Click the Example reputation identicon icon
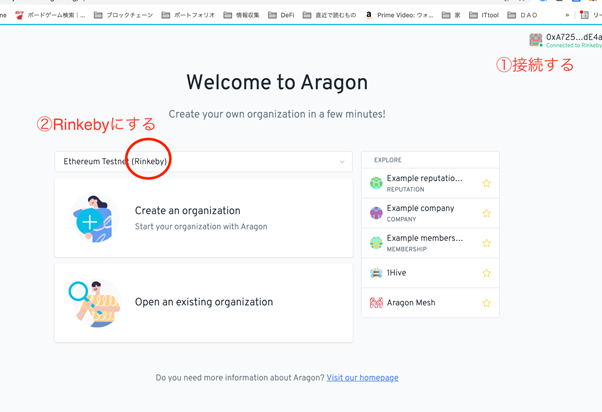Viewport: 602px width, 412px height. (x=376, y=183)
